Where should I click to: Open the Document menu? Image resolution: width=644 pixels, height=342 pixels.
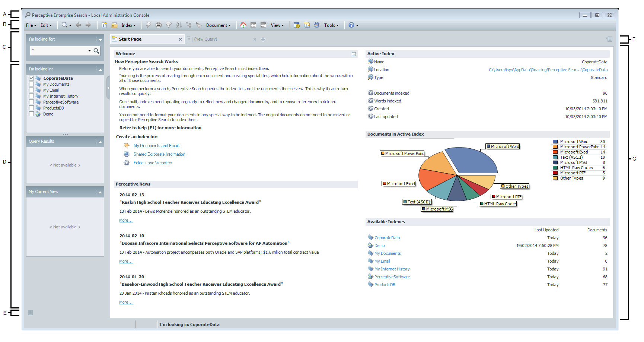(218, 25)
